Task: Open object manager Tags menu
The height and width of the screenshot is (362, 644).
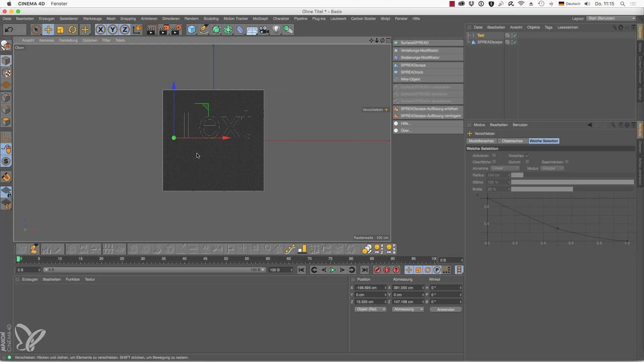Action: (x=548, y=27)
